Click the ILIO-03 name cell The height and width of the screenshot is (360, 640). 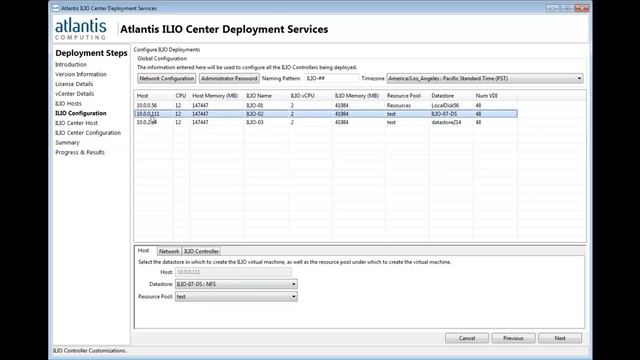point(254,122)
